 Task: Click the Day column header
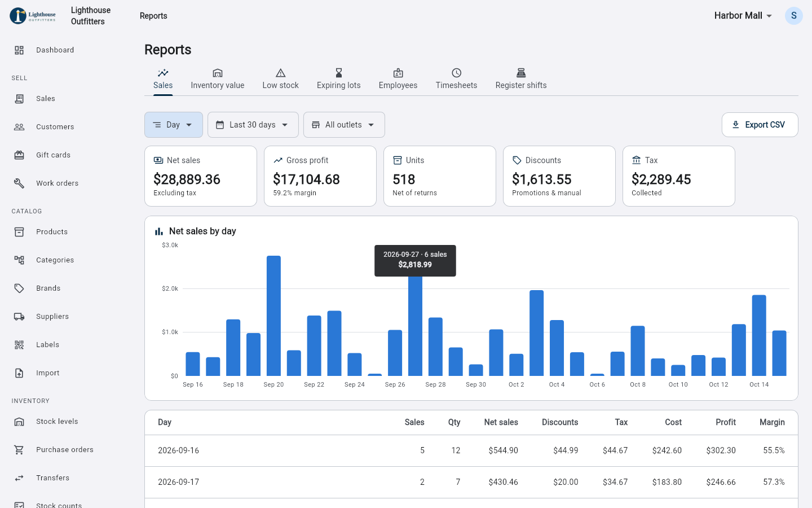165,422
